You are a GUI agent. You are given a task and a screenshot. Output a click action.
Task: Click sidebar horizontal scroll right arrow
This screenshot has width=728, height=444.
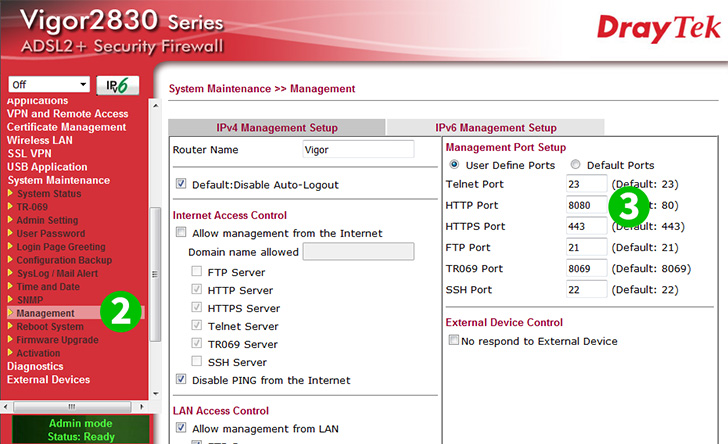pos(142,407)
